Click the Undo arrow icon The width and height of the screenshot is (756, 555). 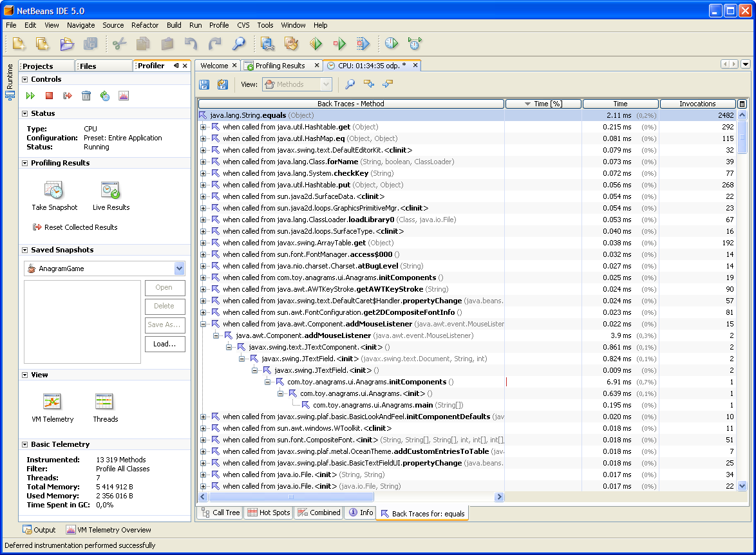point(191,44)
